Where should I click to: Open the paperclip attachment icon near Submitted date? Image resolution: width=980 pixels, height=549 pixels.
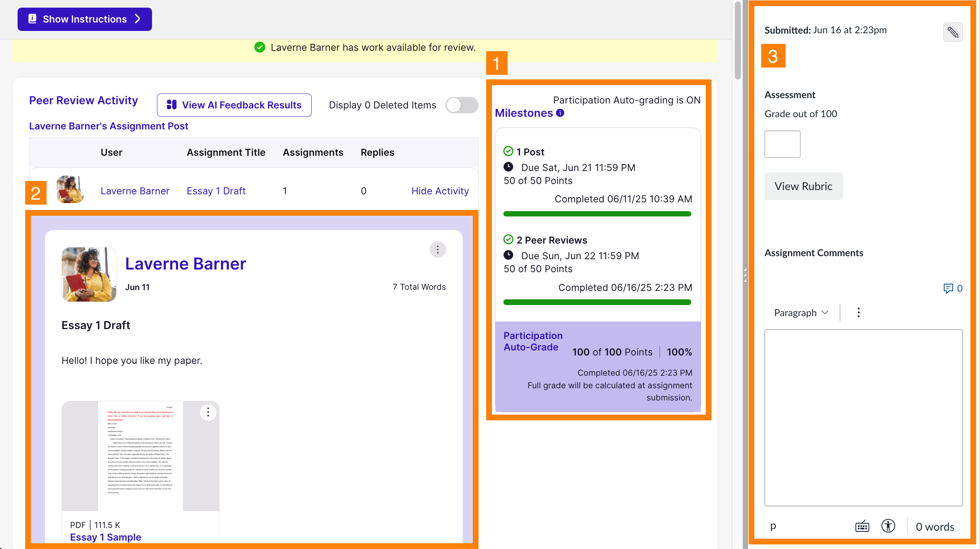953,32
